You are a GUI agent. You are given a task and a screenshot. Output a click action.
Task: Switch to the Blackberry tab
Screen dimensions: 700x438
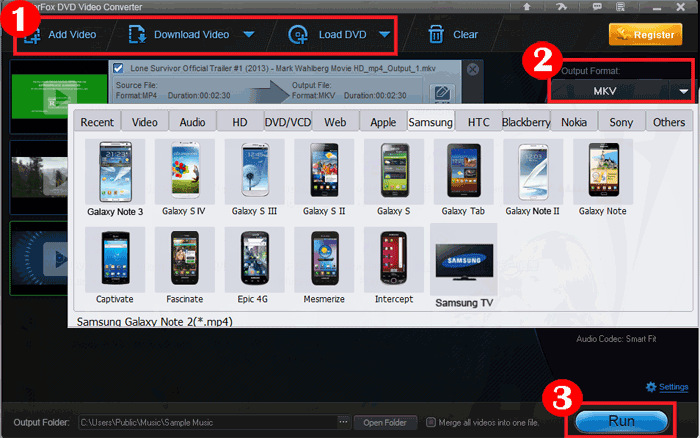click(526, 122)
